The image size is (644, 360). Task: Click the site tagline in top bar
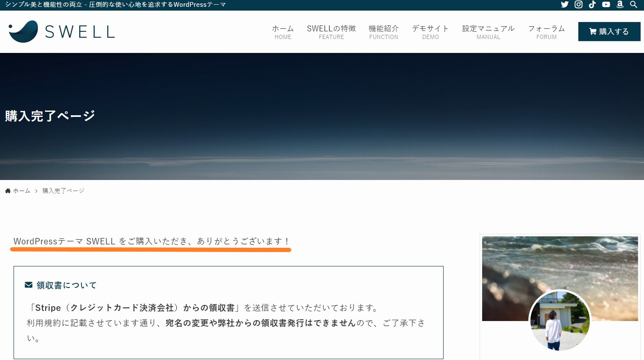click(x=115, y=5)
